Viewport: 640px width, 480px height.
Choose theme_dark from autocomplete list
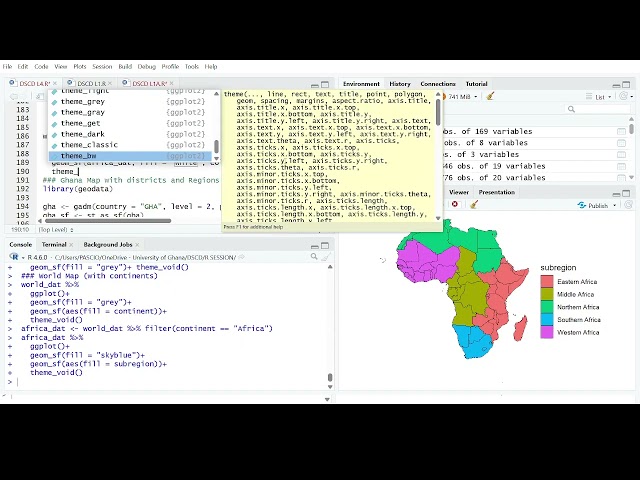130,134
